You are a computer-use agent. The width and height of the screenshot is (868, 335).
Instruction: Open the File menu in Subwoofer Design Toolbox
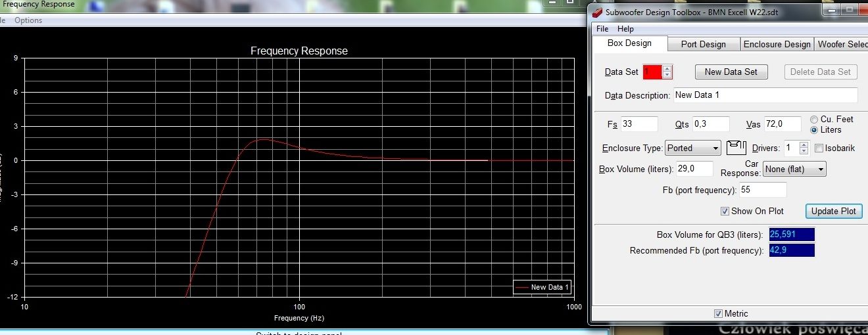(x=603, y=29)
